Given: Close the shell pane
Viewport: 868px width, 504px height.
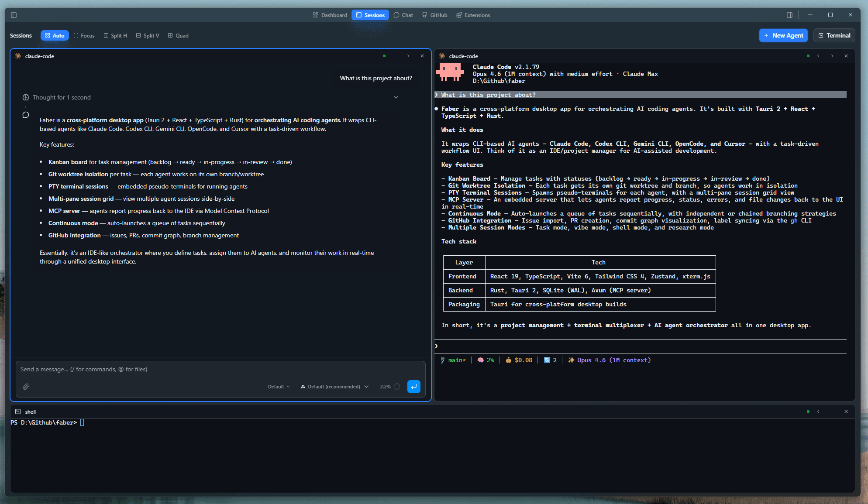Looking at the screenshot, I should click(846, 411).
